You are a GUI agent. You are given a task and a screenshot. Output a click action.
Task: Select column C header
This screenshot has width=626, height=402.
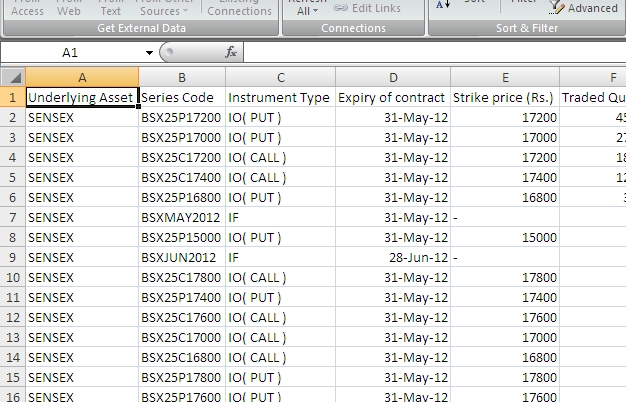pyautogui.click(x=281, y=77)
